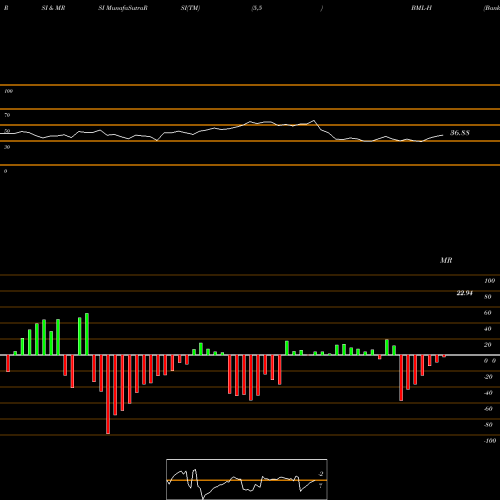Click the 'BML-H' ticker symbol
This screenshot has width=500, height=500.
421,8
